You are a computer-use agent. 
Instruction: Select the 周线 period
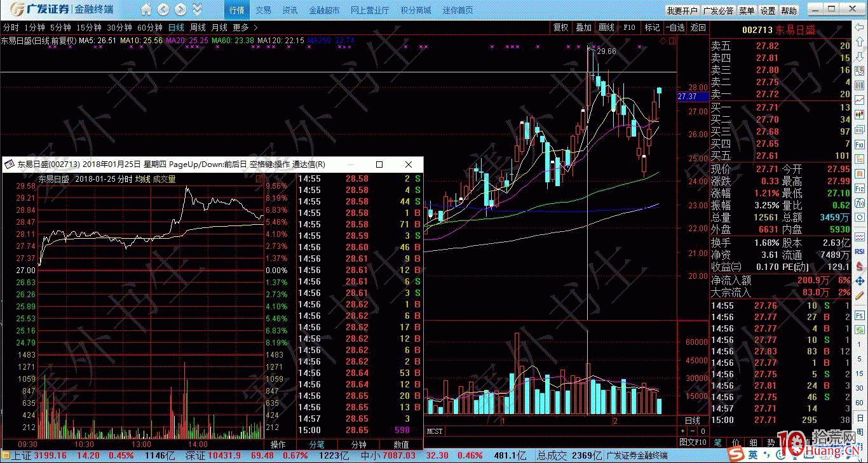point(198,27)
